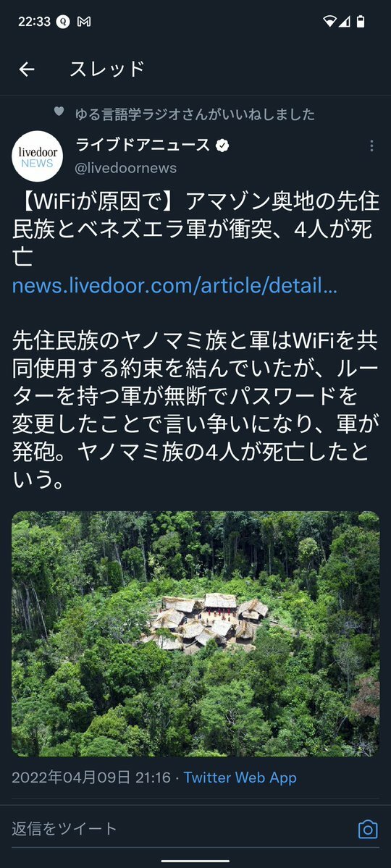Tap the スレッド header title
Screen dimensions: 391x868
107,69
